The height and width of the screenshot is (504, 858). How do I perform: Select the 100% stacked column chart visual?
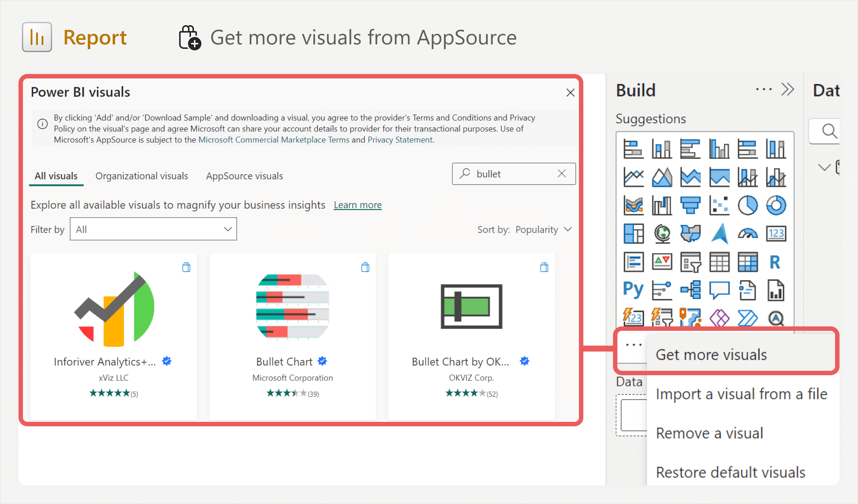coord(776,149)
